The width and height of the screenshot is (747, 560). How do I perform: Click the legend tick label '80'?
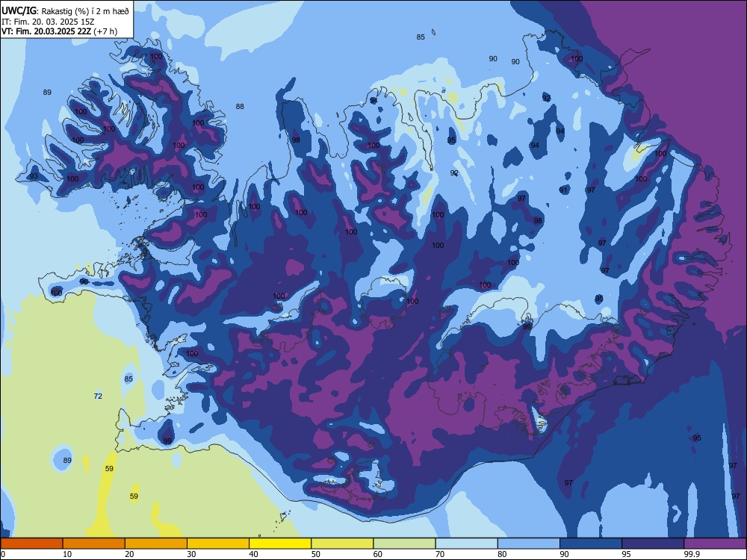503,554
